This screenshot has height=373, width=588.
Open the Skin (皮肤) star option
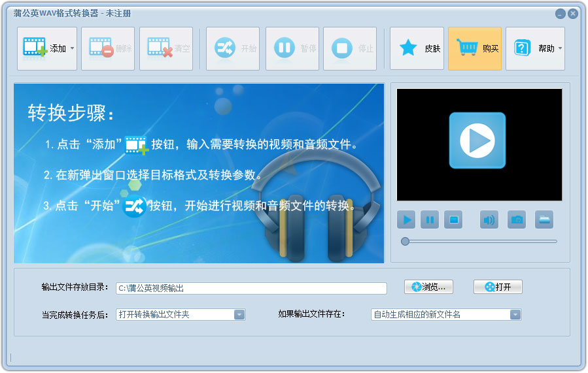tap(417, 48)
